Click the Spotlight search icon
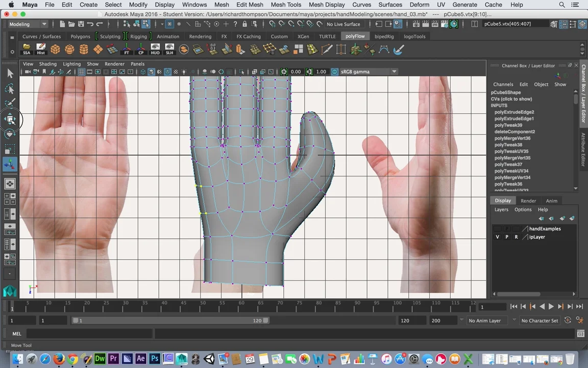Viewport: 588px width, 368px height. click(562, 5)
